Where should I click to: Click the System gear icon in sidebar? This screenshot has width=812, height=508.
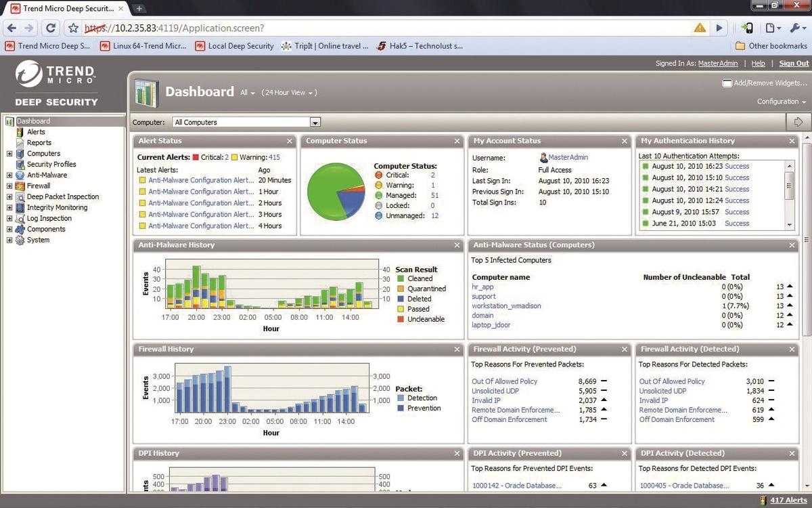pyautogui.click(x=20, y=240)
